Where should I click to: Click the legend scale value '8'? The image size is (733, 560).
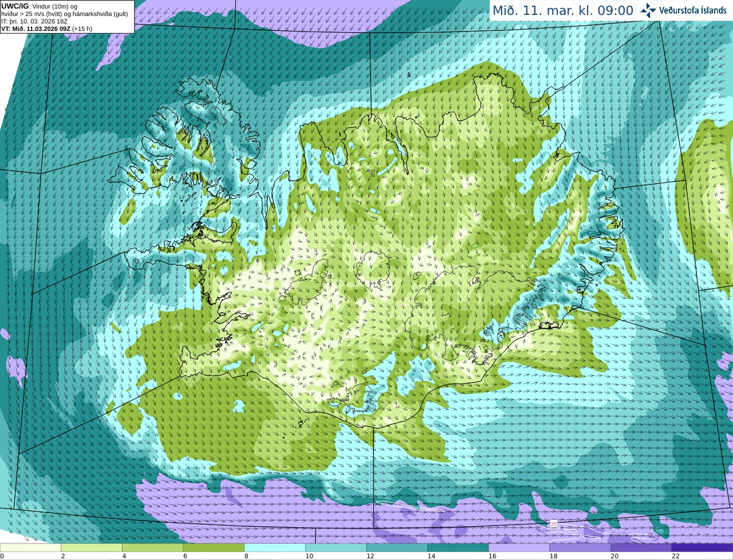tap(246, 556)
